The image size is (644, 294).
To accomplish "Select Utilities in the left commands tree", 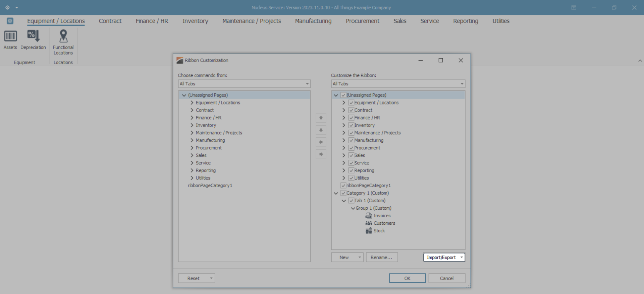I will click(203, 178).
